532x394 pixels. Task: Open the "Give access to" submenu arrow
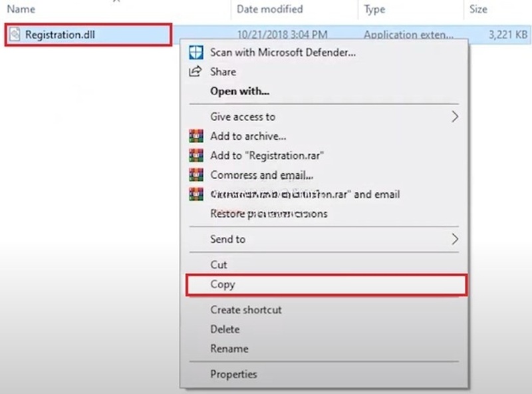pyautogui.click(x=456, y=116)
